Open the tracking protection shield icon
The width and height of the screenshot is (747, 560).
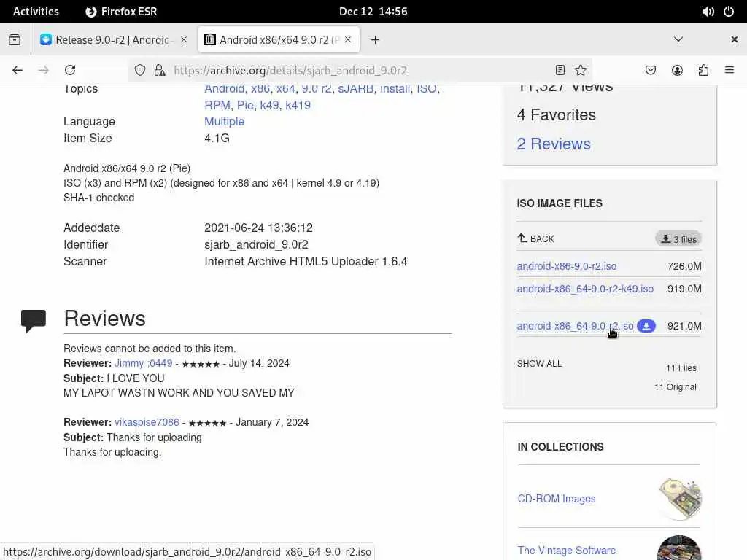[x=139, y=70]
